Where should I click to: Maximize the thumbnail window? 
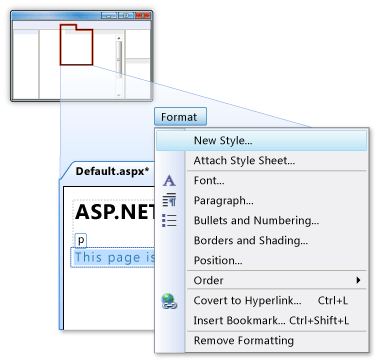click(x=126, y=15)
